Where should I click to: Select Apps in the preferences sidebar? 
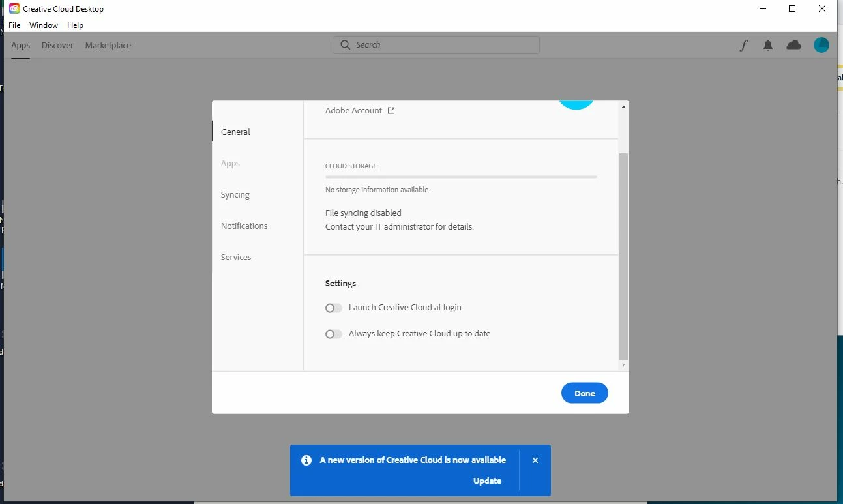(230, 163)
